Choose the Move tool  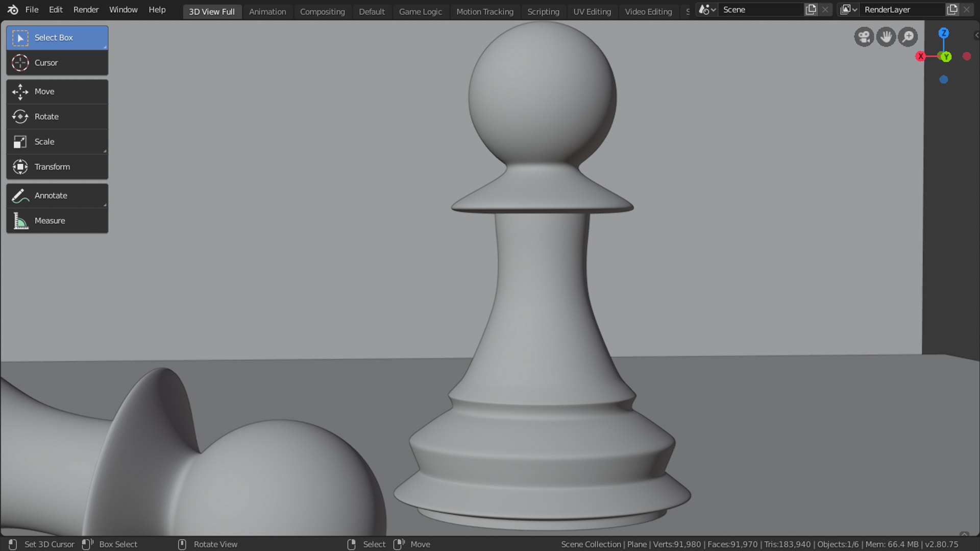(x=57, y=92)
